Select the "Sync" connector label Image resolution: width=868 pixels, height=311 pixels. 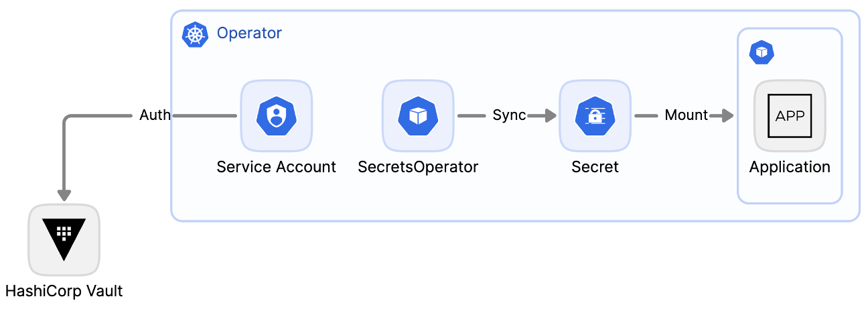coord(509,115)
